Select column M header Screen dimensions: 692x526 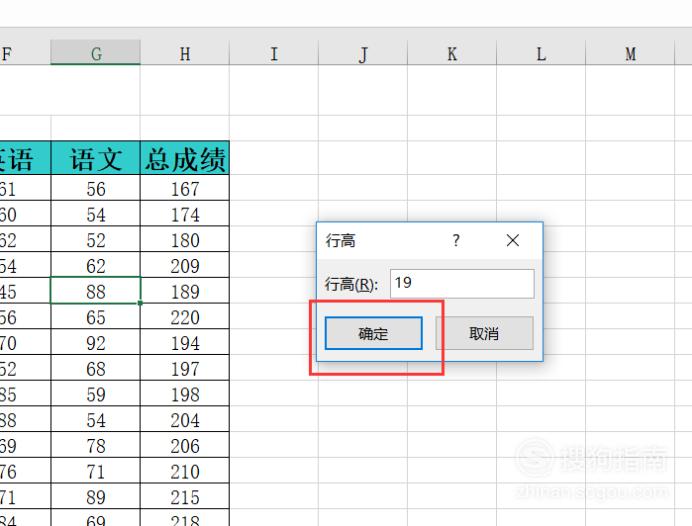click(630, 53)
